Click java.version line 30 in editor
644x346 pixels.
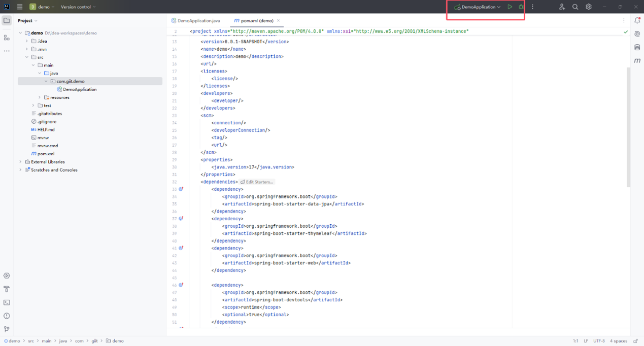click(253, 167)
